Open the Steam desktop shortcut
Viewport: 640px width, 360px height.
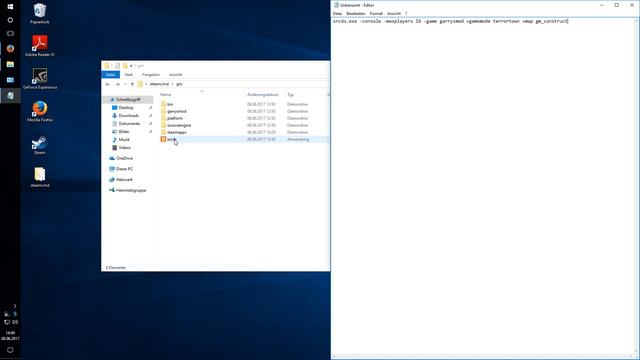coord(40,144)
